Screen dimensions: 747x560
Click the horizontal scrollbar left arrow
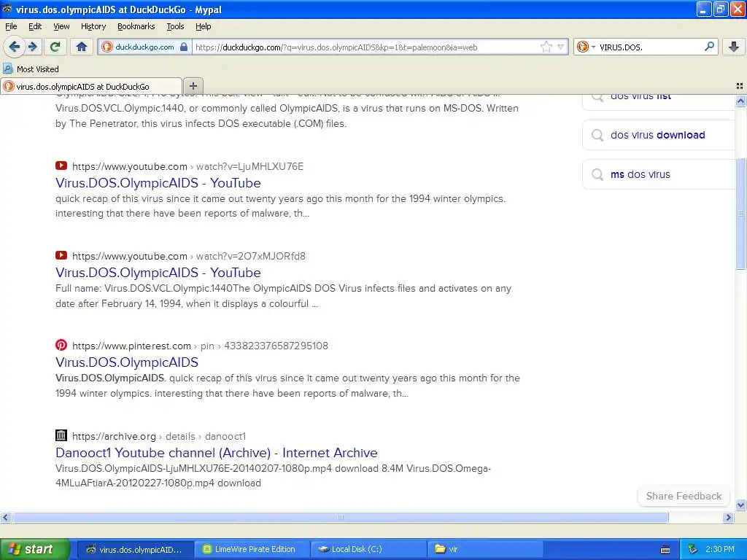pyautogui.click(x=5, y=517)
